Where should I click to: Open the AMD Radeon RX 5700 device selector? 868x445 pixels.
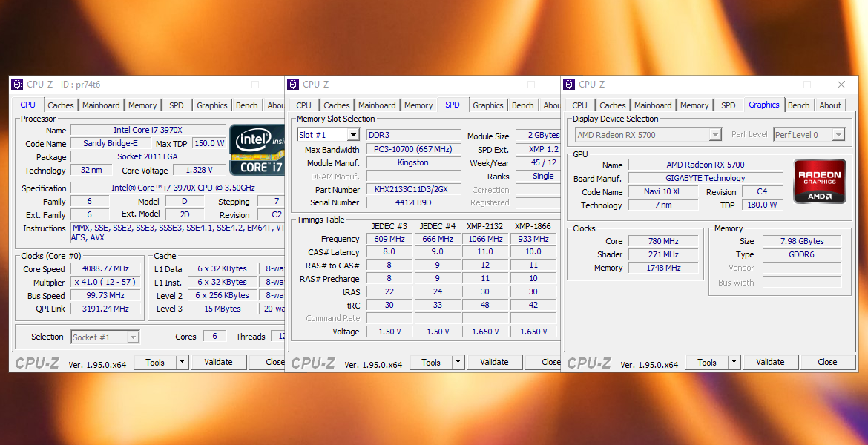click(x=715, y=135)
